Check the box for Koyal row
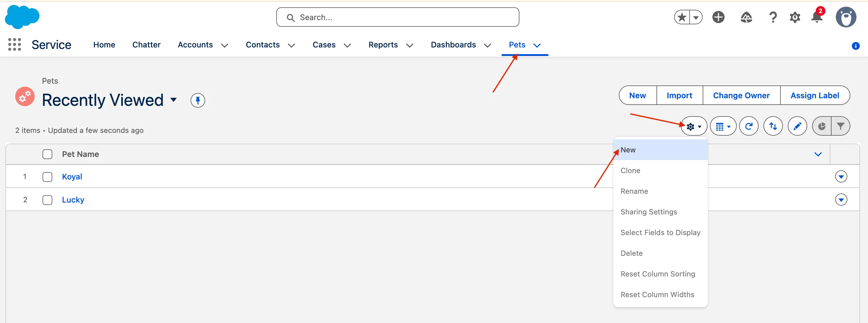This screenshot has height=323, width=868. point(47,177)
